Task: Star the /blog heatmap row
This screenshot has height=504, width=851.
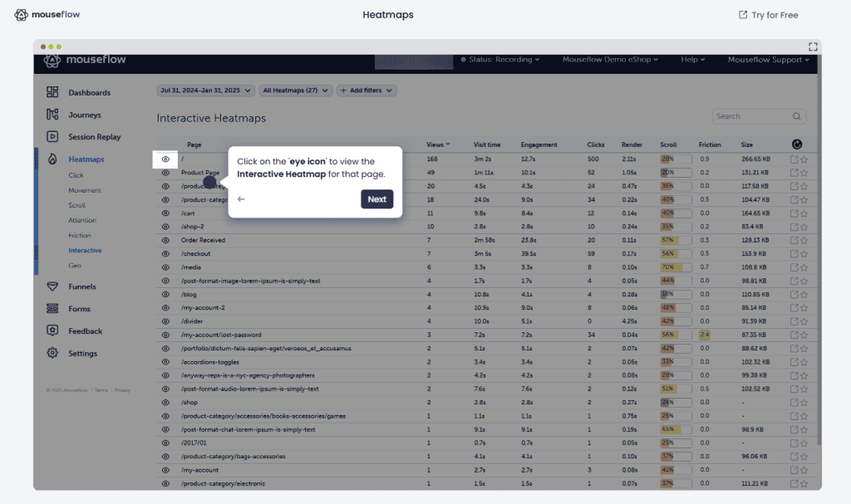Action: [x=804, y=295]
